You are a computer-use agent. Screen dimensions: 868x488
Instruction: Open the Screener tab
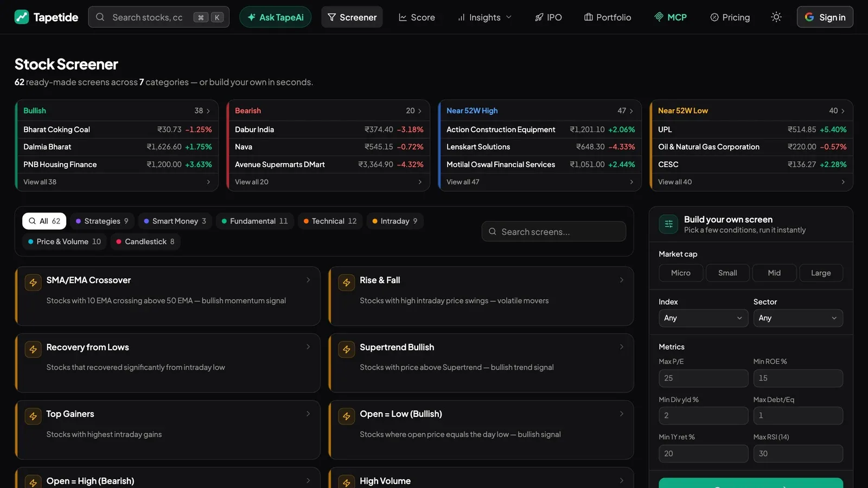pyautogui.click(x=352, y=17)
